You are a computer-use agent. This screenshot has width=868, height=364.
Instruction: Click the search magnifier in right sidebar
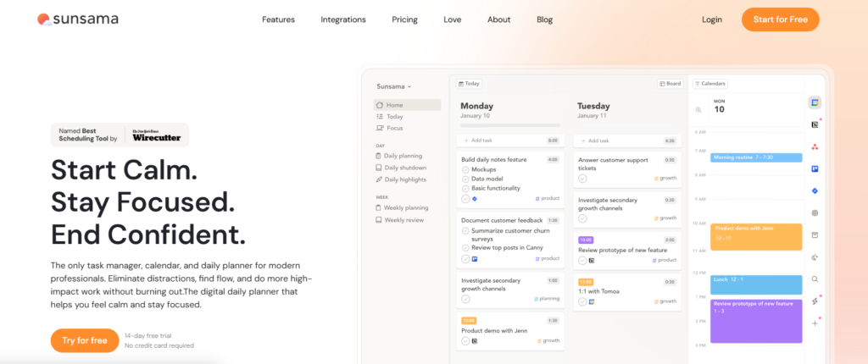pyautogui.click(x=815, y=279)
